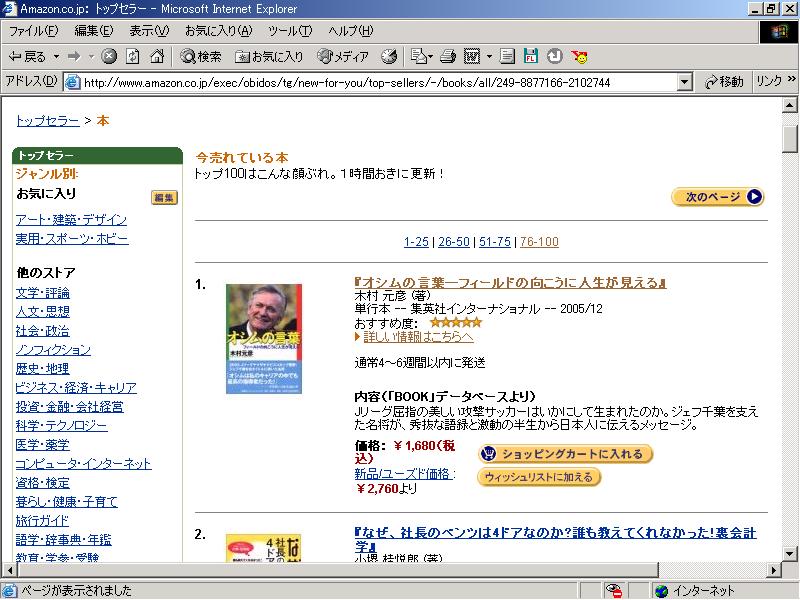Expand the address bar dropdown arrow

tap(684, 82)
